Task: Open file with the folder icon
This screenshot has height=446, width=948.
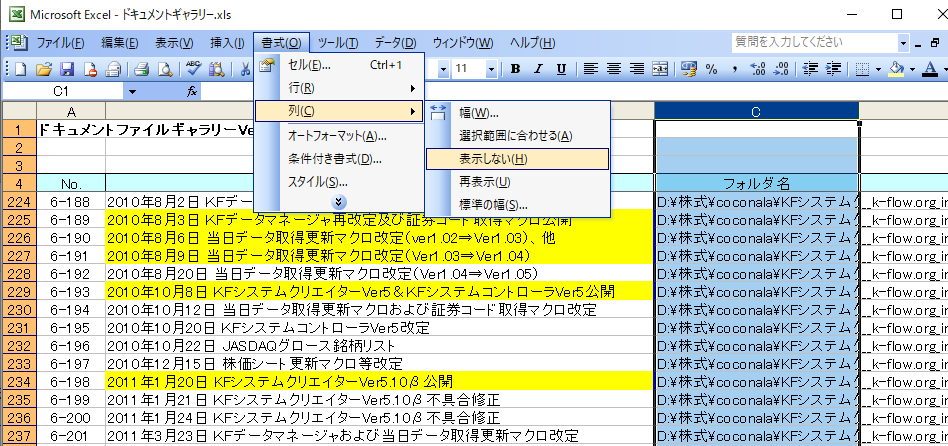Action: 43,69
